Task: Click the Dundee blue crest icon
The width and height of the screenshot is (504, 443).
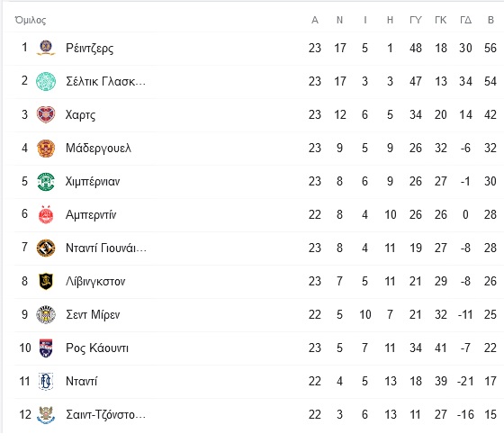Action: click(46, 381)
